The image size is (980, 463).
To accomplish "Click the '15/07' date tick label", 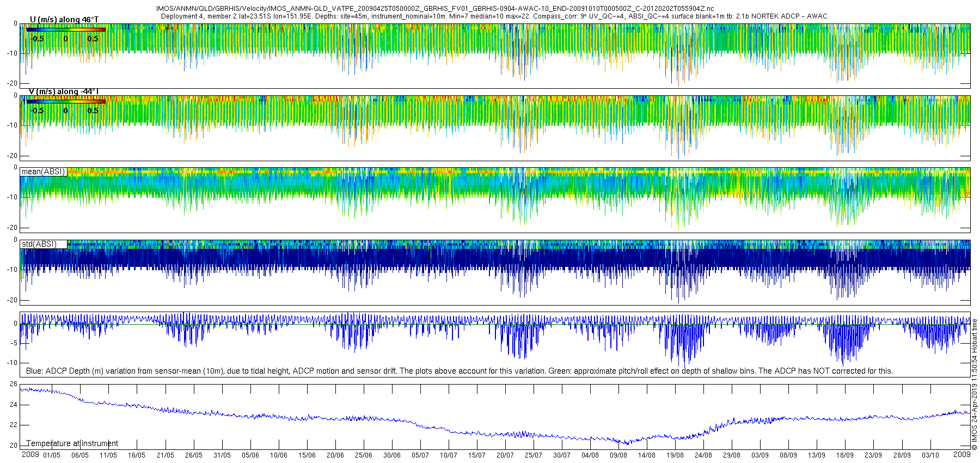I will coord(477,455).
